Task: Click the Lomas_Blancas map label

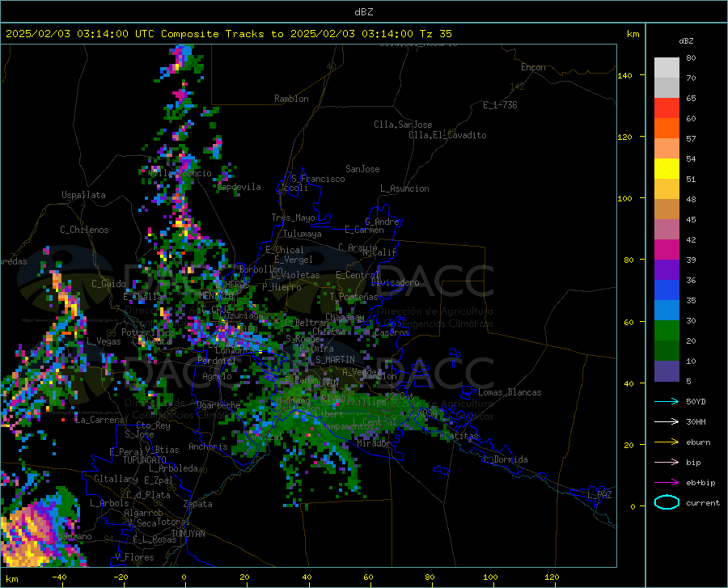Action: coord(510,392)
